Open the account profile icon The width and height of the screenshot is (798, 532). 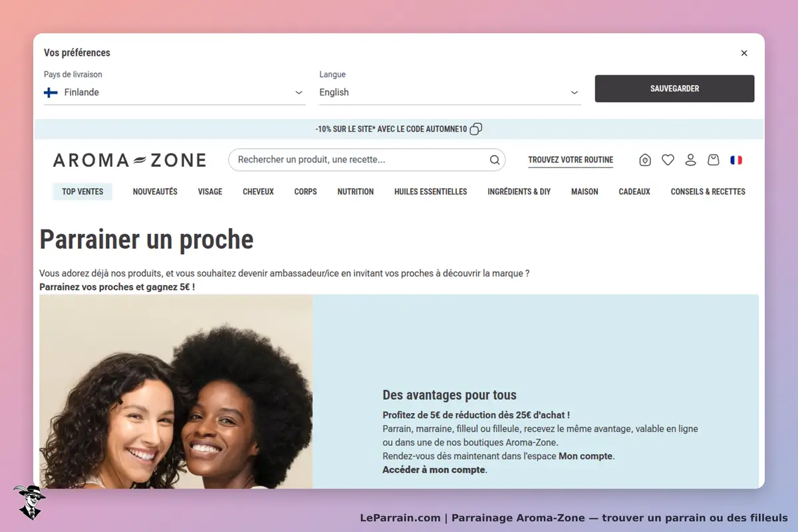click(690, 160)
